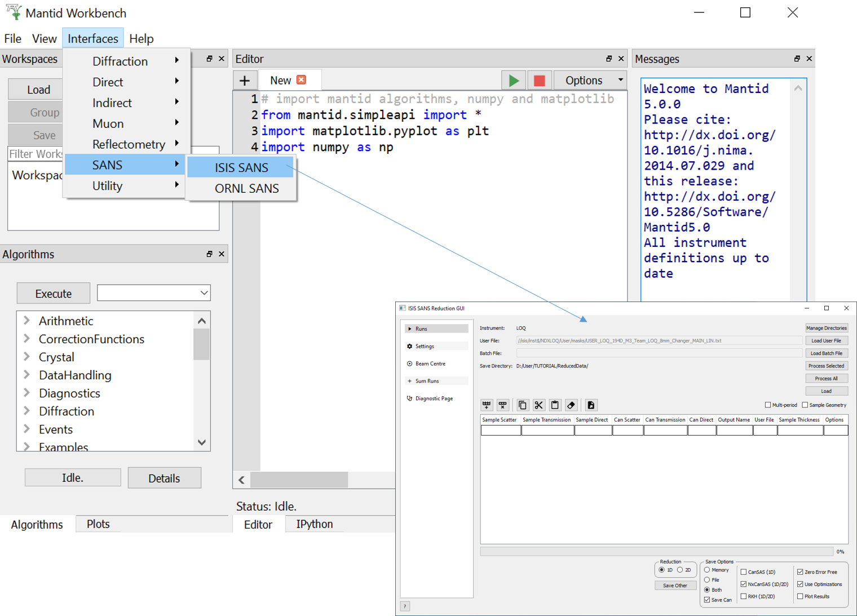Select the Runs page in SANS sidebar

click(436, 329)
